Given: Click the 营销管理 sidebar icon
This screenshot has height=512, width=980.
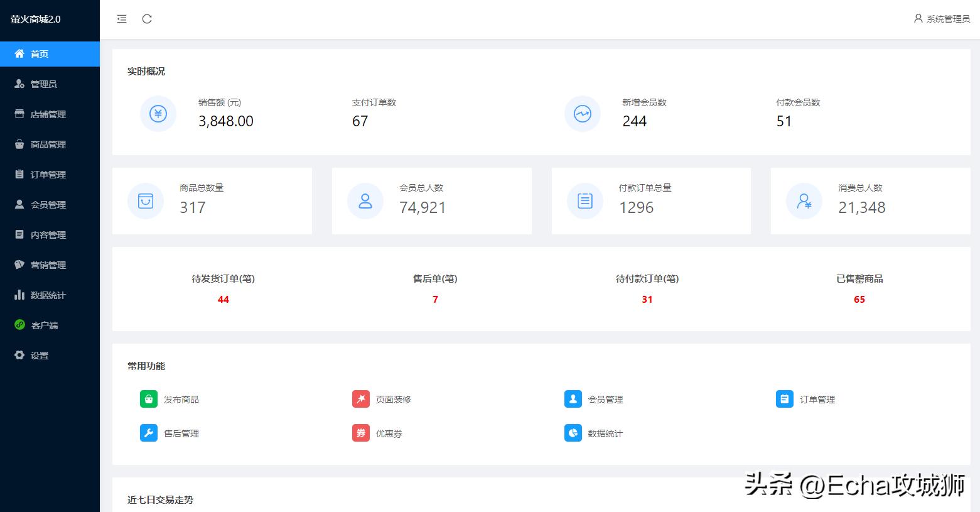Looking at the screenshot, I should point(19,264).
